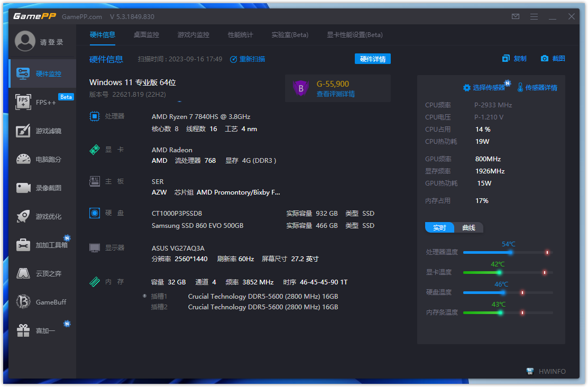Click the 扫描时间 timestamp text
The height and width of the screenshot is (387, 588).
[x=180, y=59]
